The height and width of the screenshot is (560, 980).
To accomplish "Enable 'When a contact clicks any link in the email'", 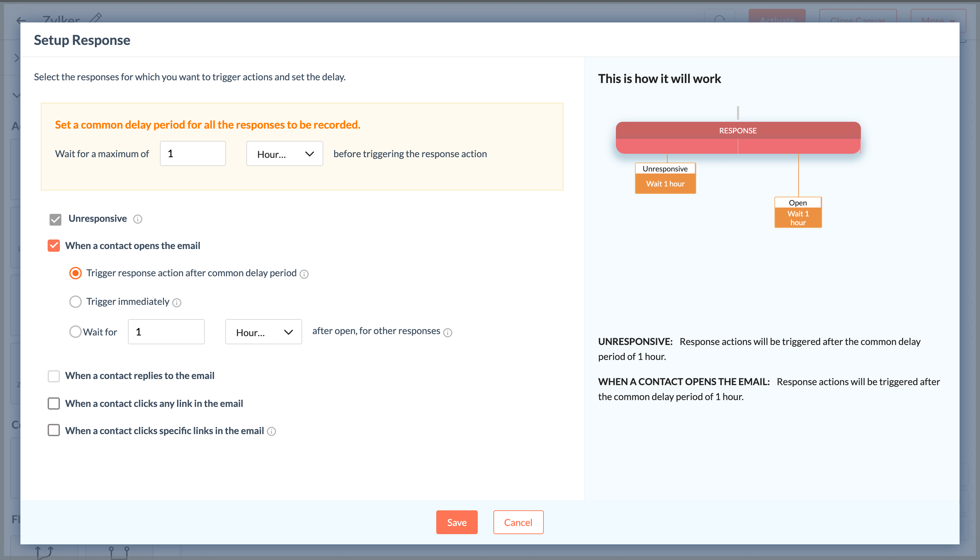I will [x=54, y=403].
